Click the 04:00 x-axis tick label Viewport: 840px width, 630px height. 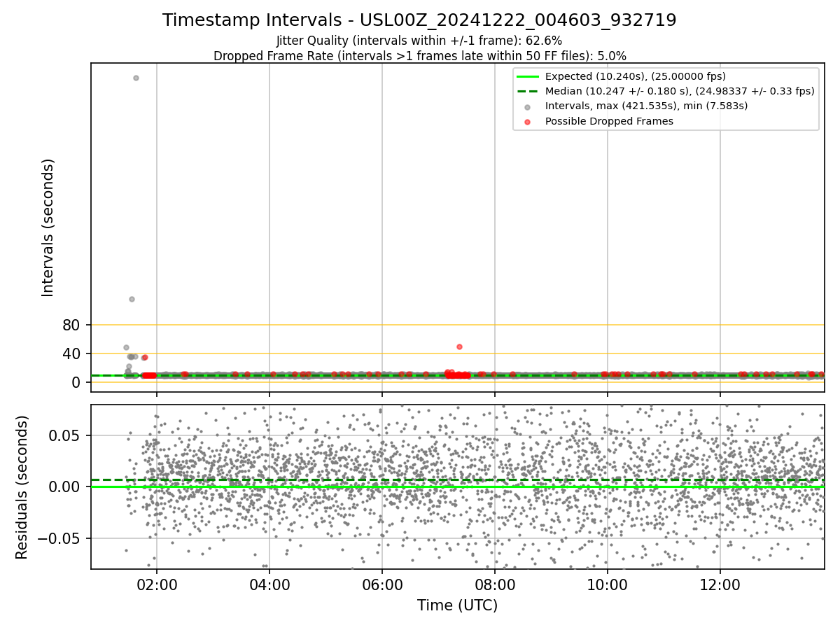click(x=269, y=585)
